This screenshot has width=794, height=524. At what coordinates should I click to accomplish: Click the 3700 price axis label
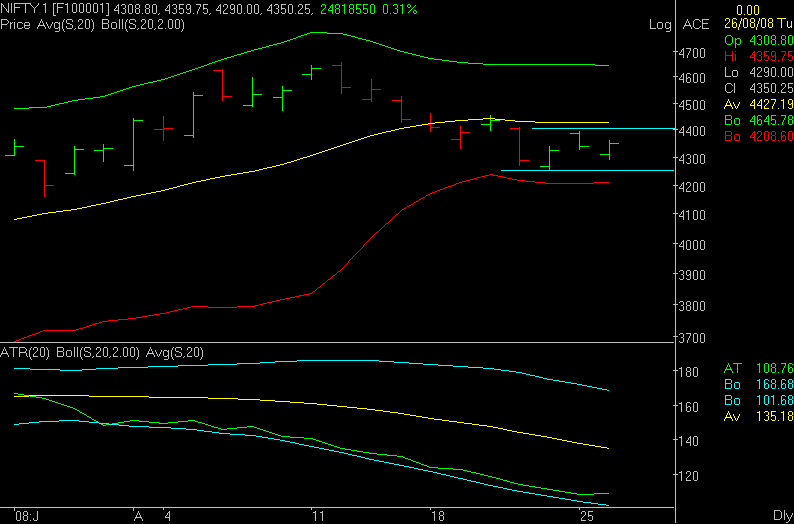pos(693,338)
